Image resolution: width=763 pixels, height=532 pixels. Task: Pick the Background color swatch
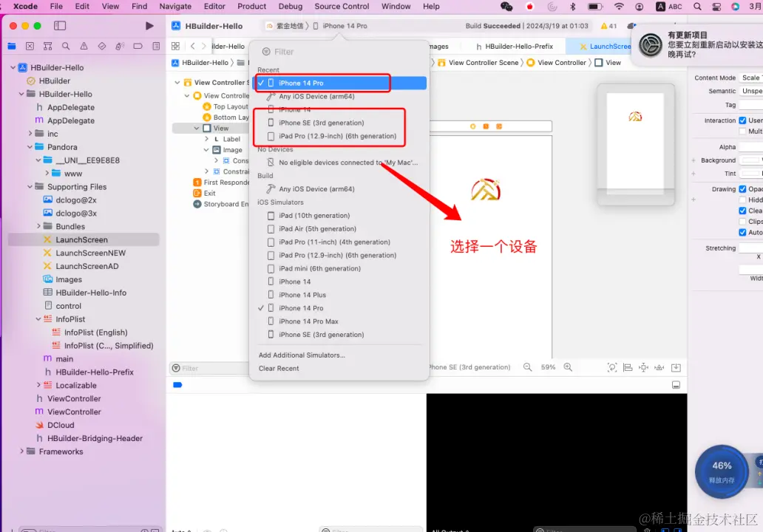click(752, 160)
